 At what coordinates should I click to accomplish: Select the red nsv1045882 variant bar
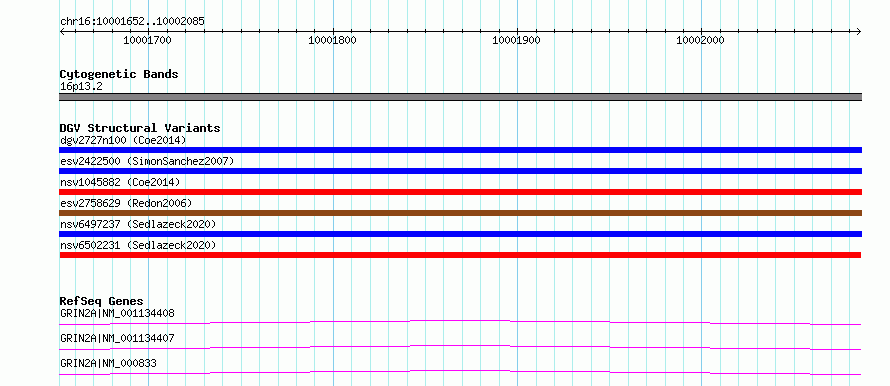click(460, 192)
